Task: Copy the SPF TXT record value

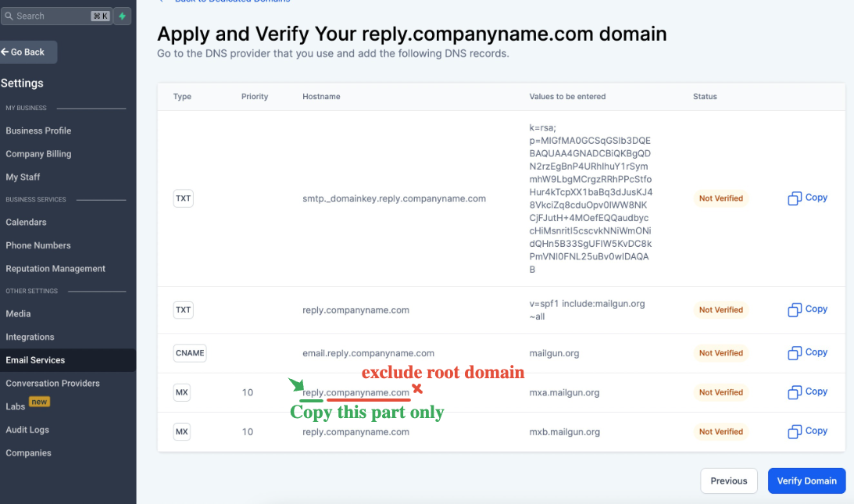Action: point(807,309)
